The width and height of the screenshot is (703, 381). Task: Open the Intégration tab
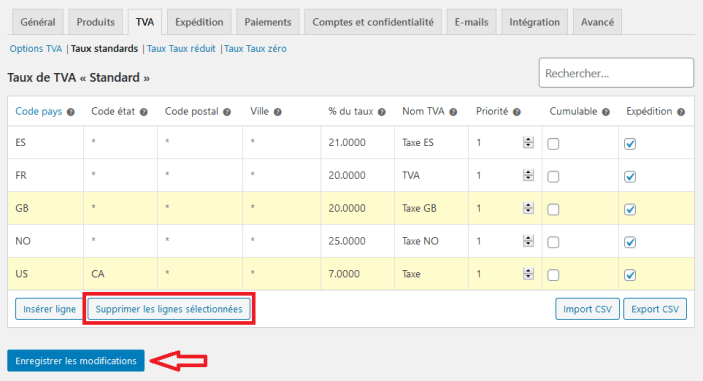click(534, 22)
